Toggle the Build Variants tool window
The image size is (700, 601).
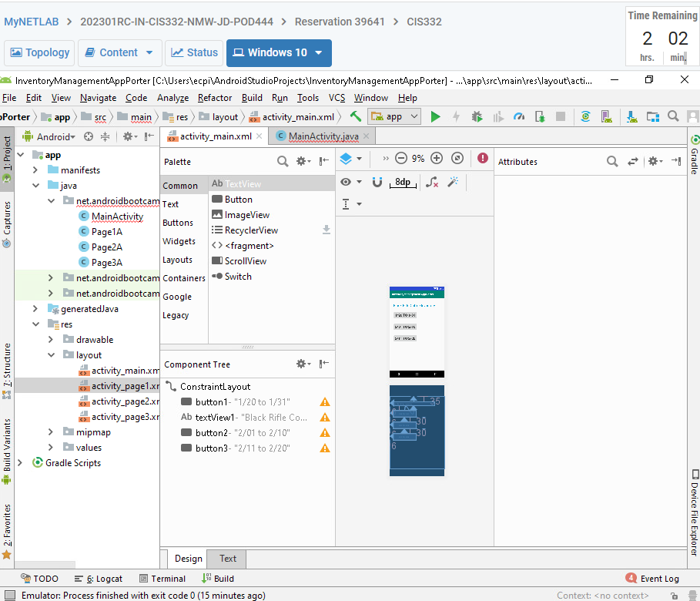[x=7, y=452]
